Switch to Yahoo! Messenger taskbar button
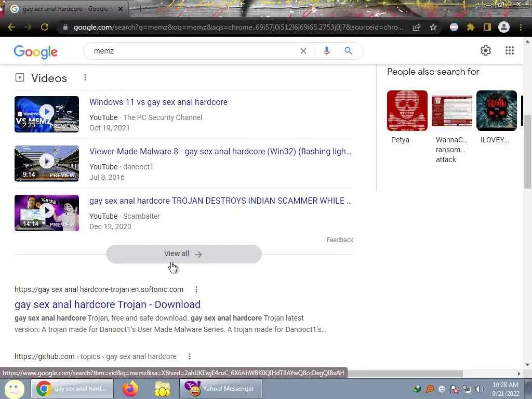The height and width of the screenshot is (399, 532). point(220,389)
